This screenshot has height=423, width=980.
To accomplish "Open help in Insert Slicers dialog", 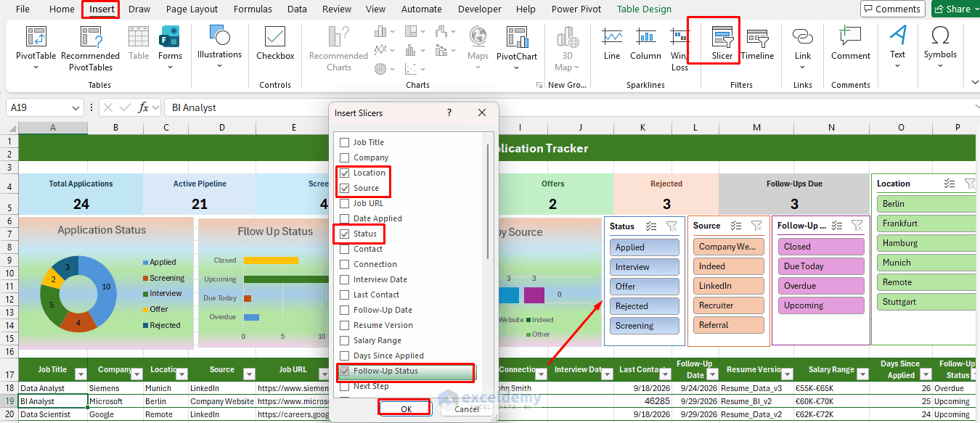I will [449, 113].
